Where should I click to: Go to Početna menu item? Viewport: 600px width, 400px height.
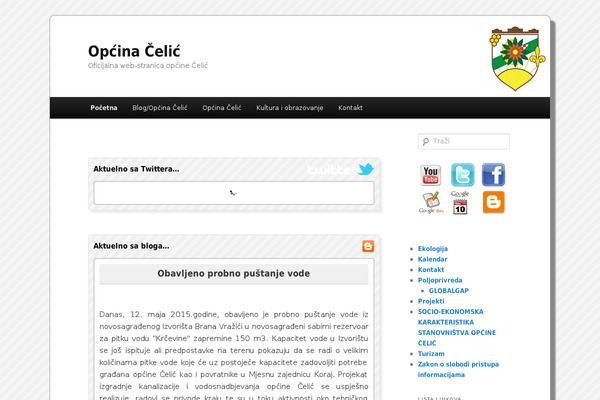coord(104,108)
